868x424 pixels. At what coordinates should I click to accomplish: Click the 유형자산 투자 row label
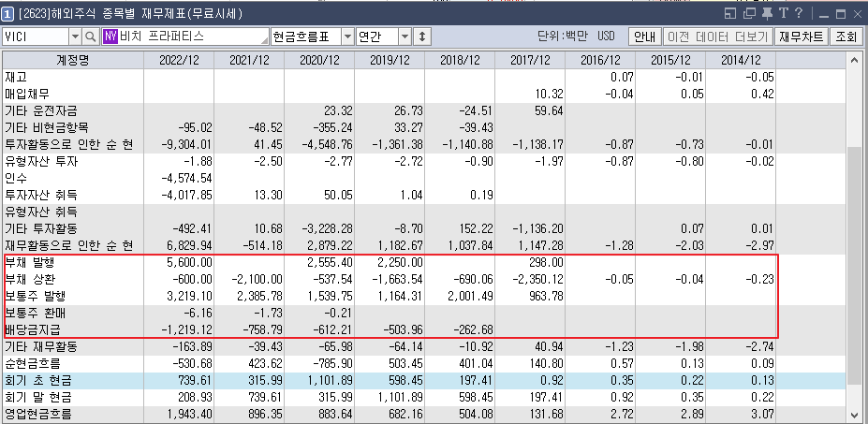point(41,162)
